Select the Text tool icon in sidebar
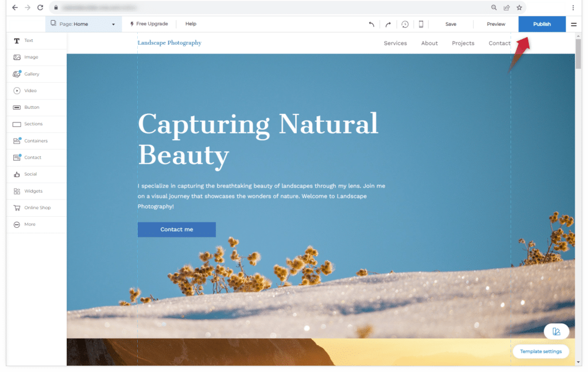 pos(17,41)
